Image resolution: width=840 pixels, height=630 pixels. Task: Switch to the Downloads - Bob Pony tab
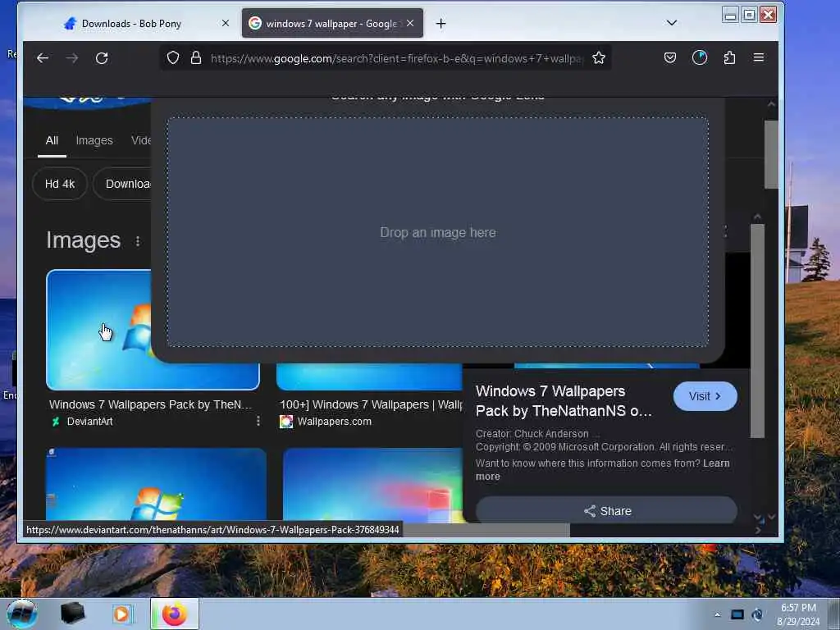131,24
